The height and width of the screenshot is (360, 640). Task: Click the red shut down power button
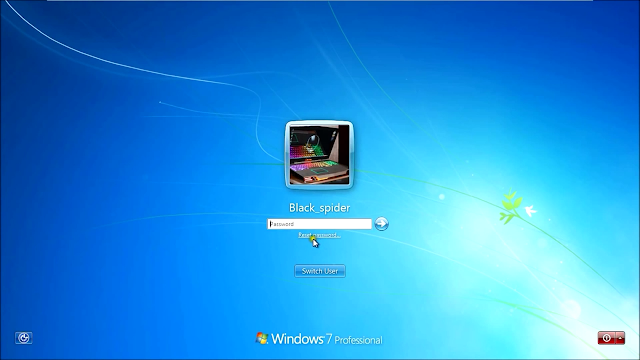(x=607, y=338)
